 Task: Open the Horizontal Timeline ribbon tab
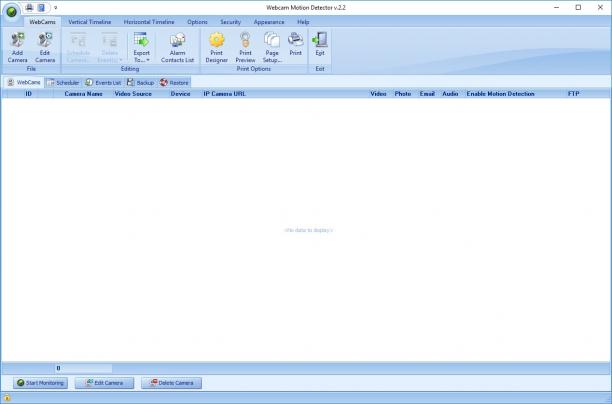tap(149, 22)
